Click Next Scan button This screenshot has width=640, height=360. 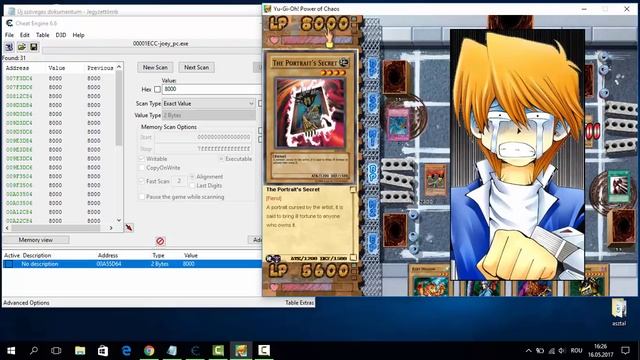tap(196, 67)
